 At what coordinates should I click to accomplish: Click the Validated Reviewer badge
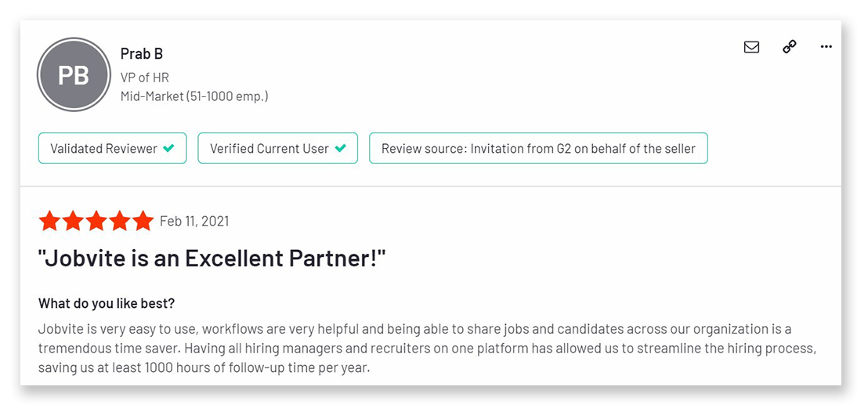[112, 148]
